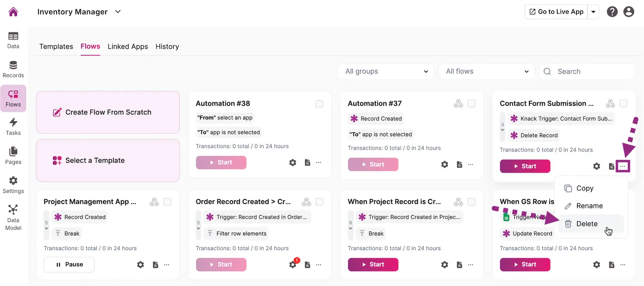
Task: Open the user account profile icon
Action: [x=629, y=12]
